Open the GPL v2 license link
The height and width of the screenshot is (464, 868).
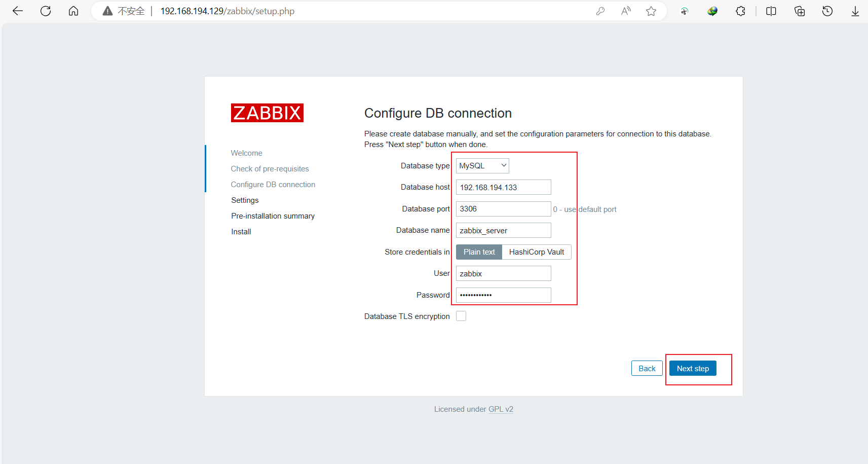[501, 409]
